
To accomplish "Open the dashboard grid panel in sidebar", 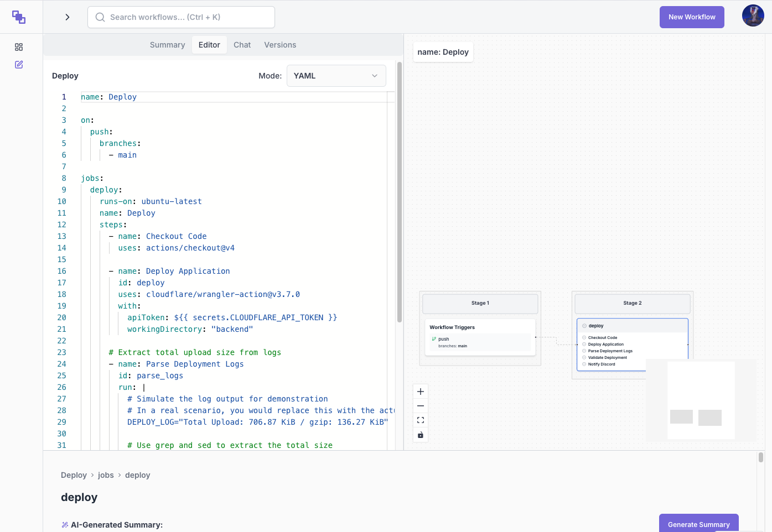I will [x=18, y=47].
